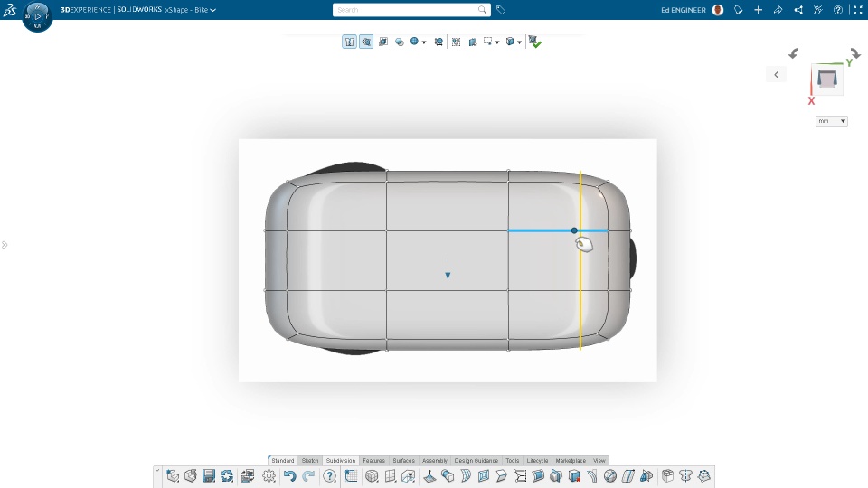Click the tools icon in header
Image resolution: width=868 pixels, height=488 pixels.
click(x=818, y=10)
